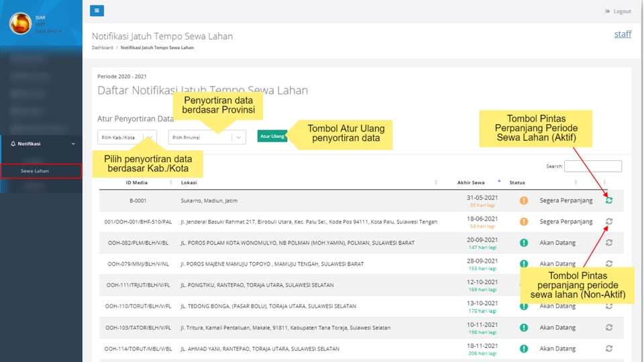Select ID 001/OOH-001/BHF-510/PAL cell
This screenshot has height=362, width=644.
[138, 222]
